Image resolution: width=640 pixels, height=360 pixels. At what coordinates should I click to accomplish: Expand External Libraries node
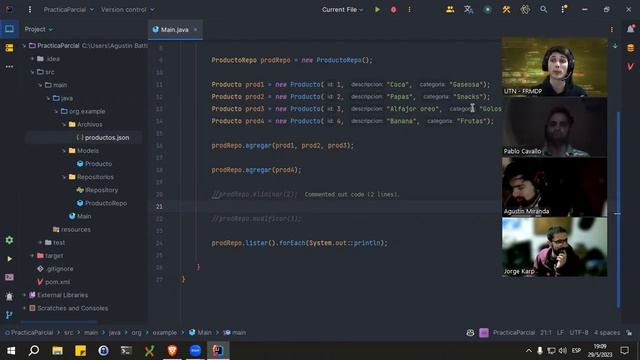24,295
